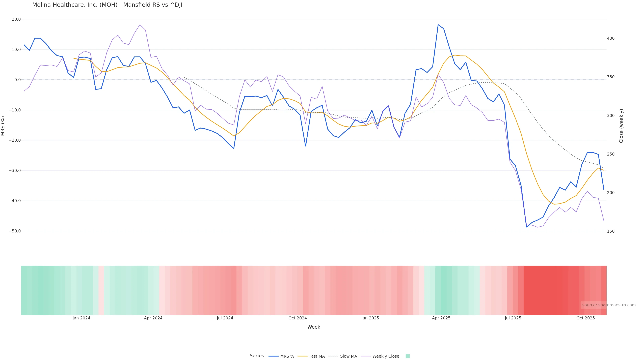This screenshot has width=644, height=362.
Task: Click the orange Fast MA legend line
Action: coord(303,356)
